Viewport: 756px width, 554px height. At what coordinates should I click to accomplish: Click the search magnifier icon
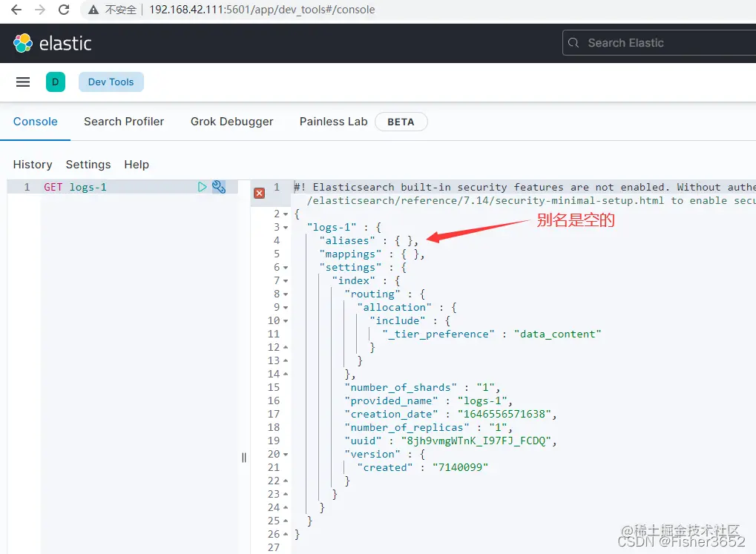(573, 43)
